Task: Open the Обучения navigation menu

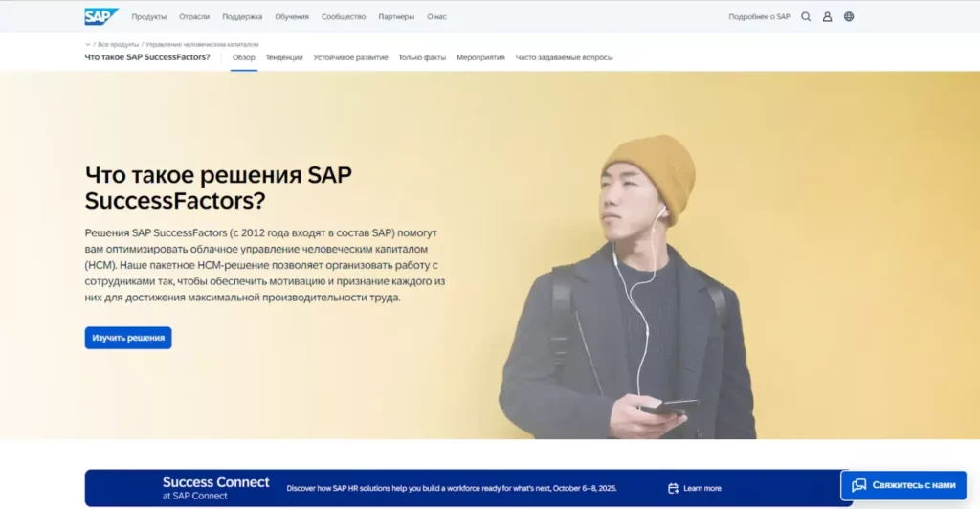Action: [292, 16]
